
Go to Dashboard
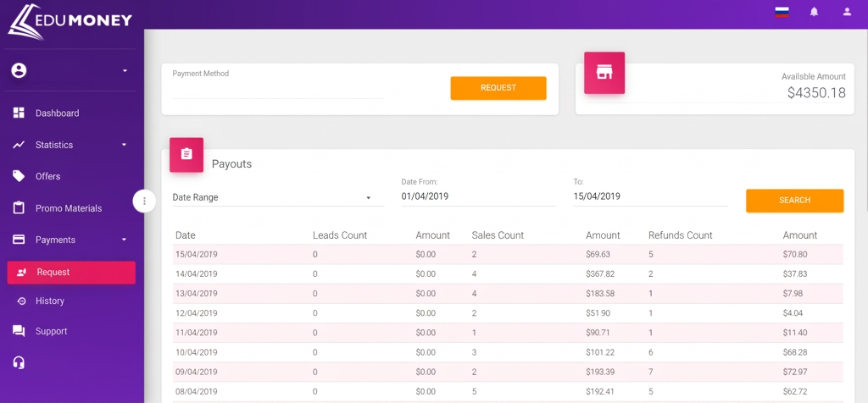click(58, 113)
